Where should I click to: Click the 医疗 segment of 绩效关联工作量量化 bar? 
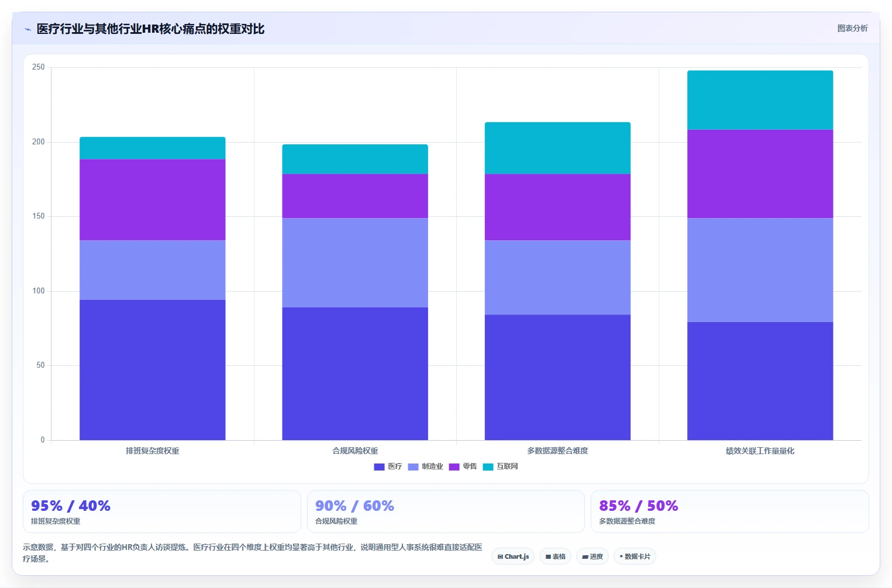pos(760,381)
